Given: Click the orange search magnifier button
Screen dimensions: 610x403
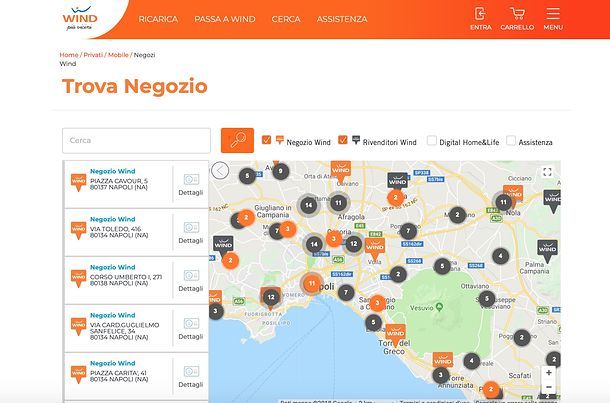Looking at the screenshot, I should coord(237,140).
